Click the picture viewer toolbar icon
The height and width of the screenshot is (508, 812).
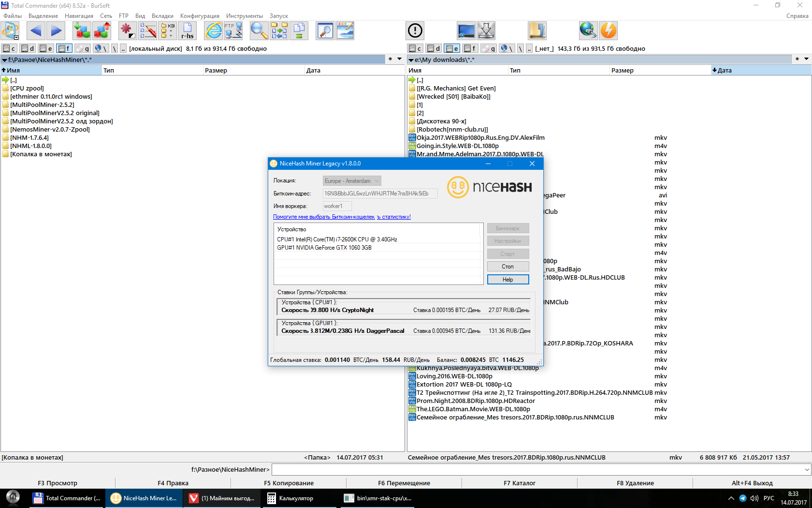point(345,31)
